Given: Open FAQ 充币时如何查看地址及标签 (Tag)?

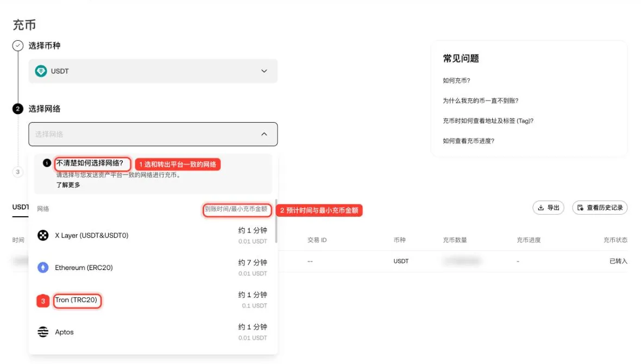Looking at the screenshot, I should [488, 121].
